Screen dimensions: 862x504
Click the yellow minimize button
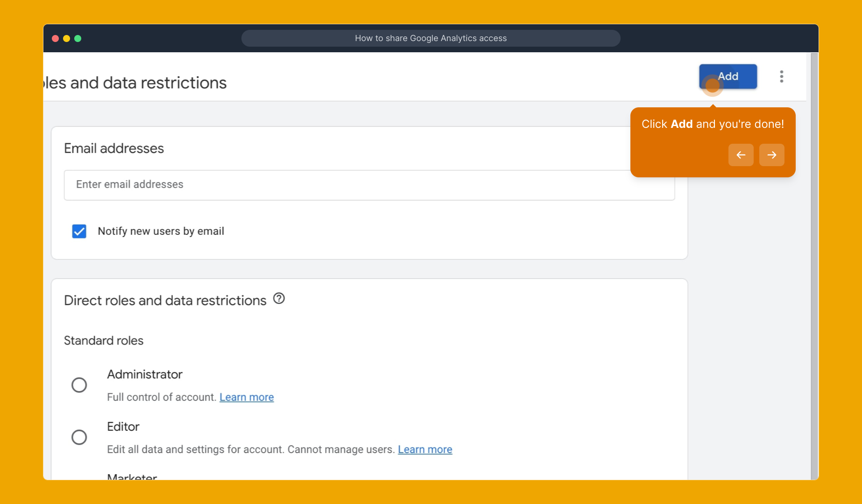66,38
